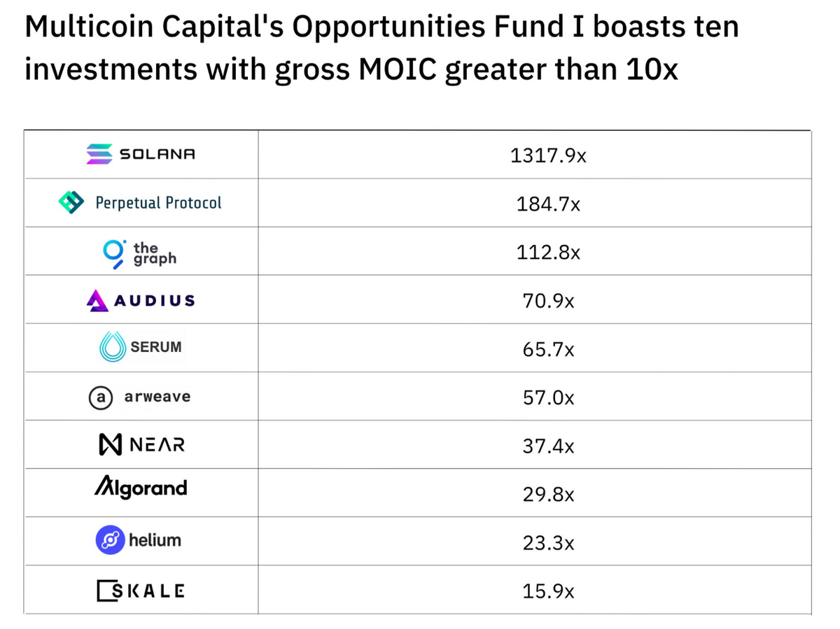840x629 pixels.
Task: Click the Arweave circled 'a' logo
Action: (101, 397)
